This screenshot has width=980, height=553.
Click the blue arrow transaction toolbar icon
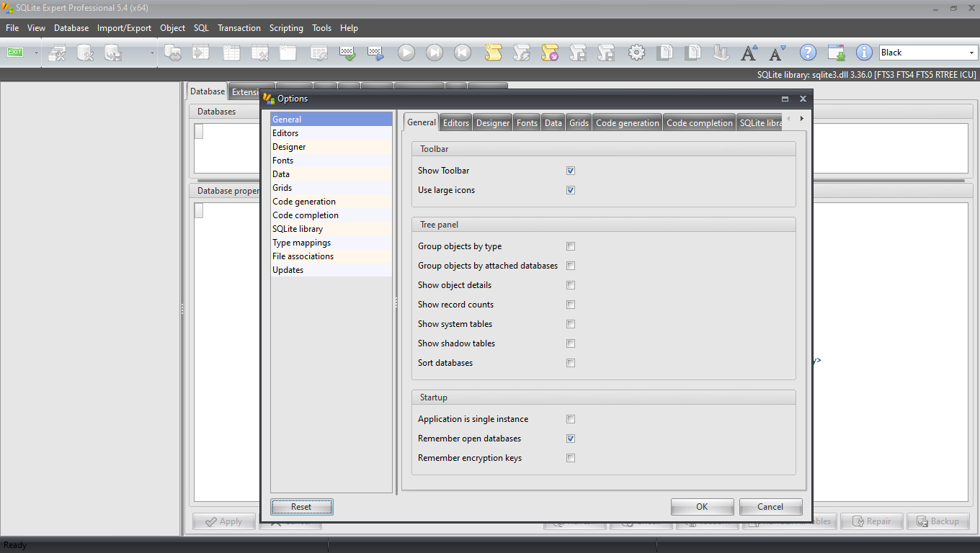click(375, 53)
